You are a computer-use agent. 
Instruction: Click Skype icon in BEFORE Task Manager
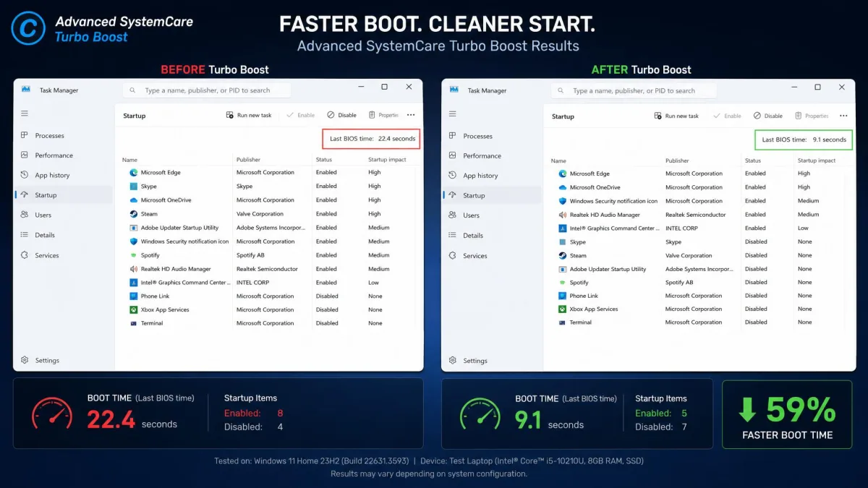pyautogui.click(x=134, y=187)
